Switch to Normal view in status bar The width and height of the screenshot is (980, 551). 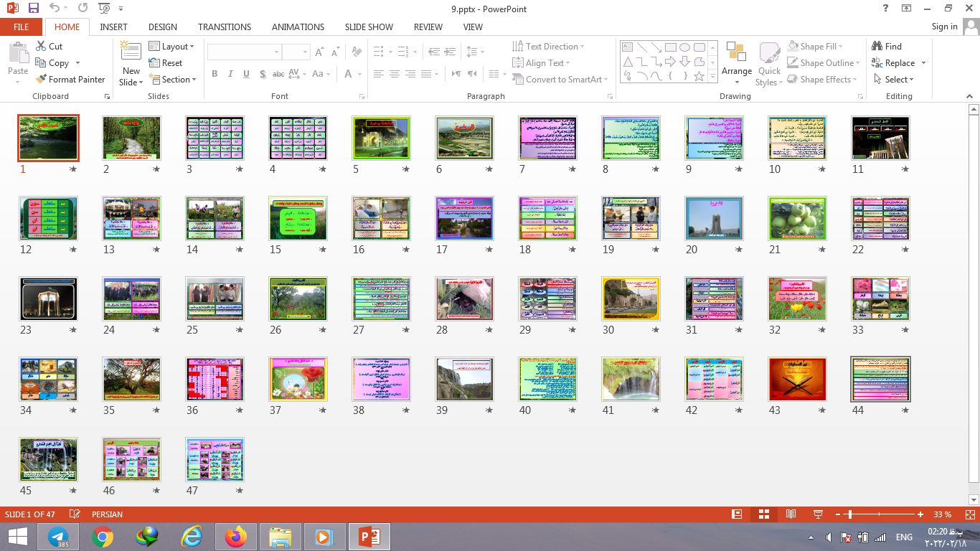[x=736, y=514]
